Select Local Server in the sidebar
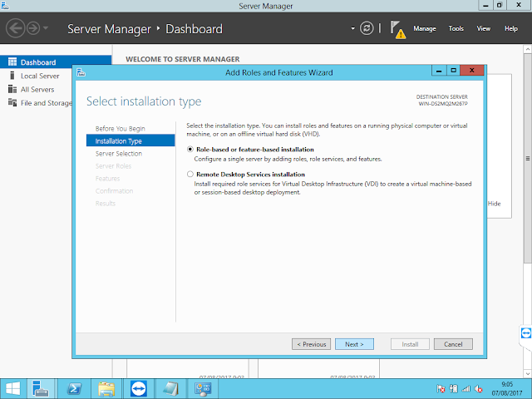The width and height of the screenshot is (532, 399). click(40, 76)
